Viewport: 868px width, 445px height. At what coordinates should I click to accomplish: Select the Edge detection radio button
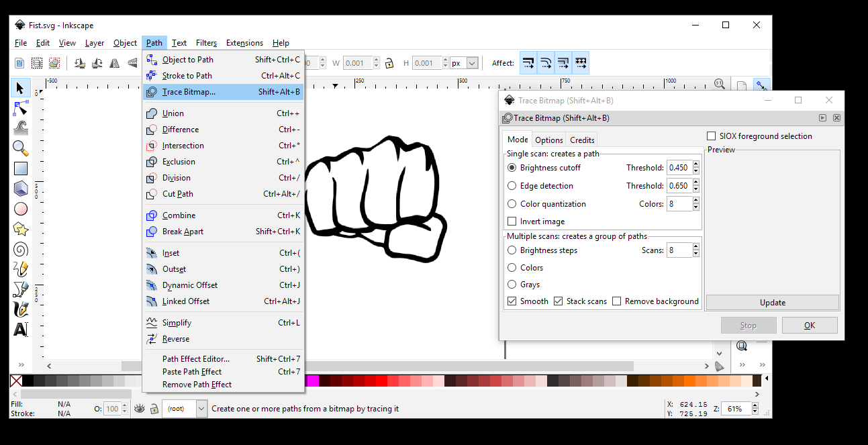[x=512, y=185]
